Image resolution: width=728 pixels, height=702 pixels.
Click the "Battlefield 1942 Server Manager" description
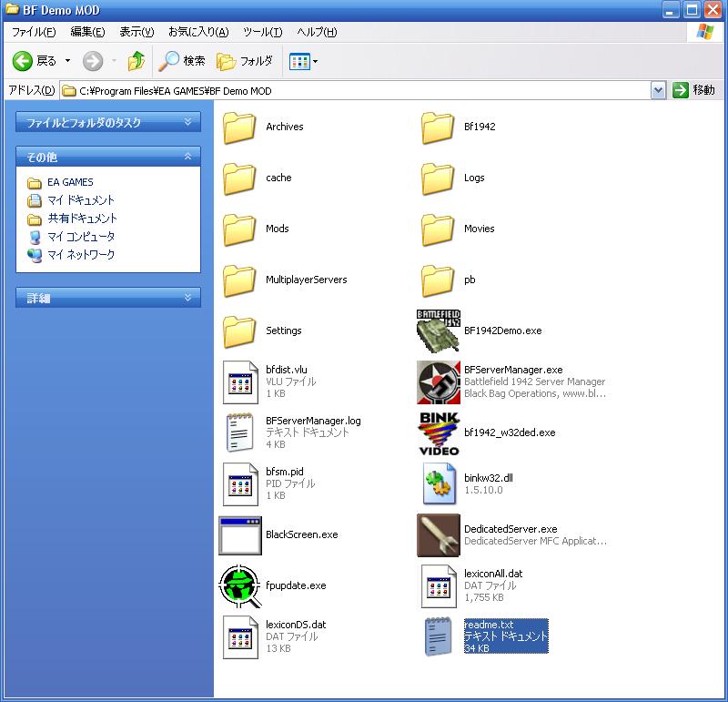tap(534, 382)
